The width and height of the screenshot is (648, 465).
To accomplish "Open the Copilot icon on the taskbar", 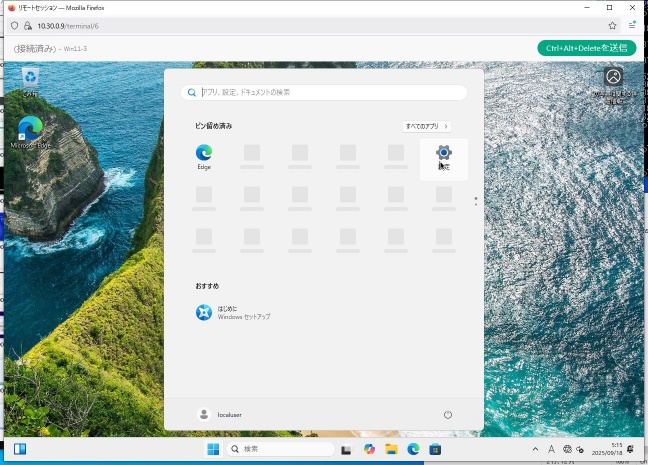I will 369,449.
